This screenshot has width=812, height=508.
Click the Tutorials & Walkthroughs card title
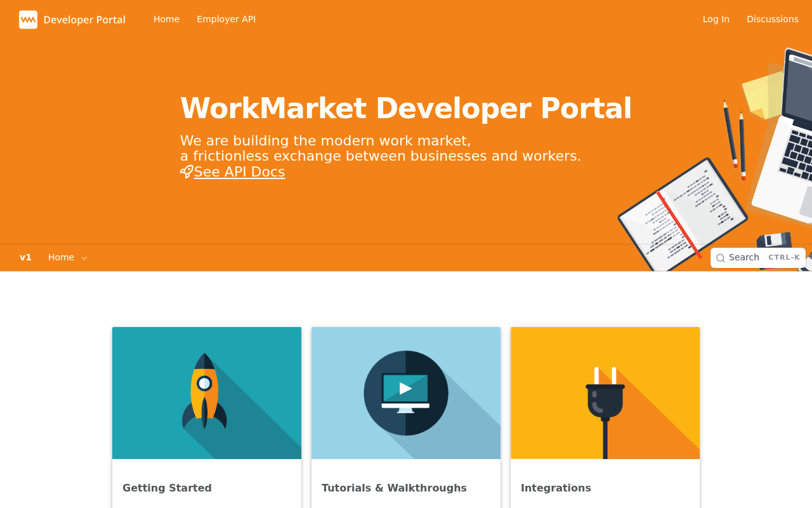click(394, 488)
